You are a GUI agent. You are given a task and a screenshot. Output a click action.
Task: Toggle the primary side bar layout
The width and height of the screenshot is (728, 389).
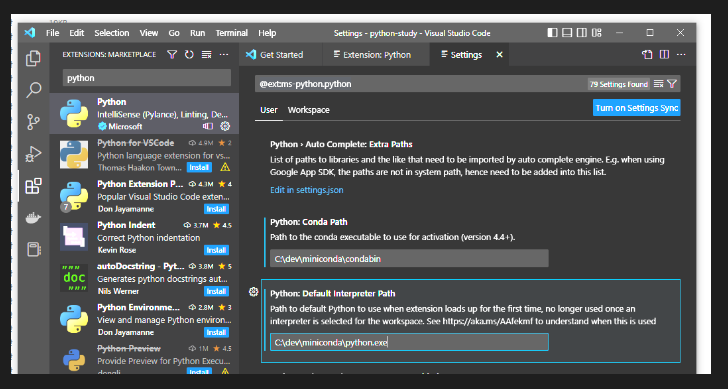(552, 33)
